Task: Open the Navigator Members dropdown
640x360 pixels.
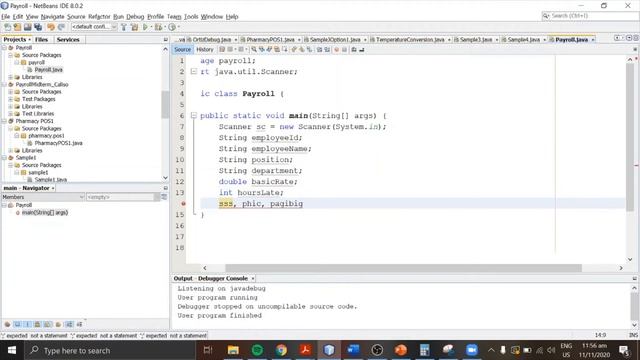Action: (43, 197)
